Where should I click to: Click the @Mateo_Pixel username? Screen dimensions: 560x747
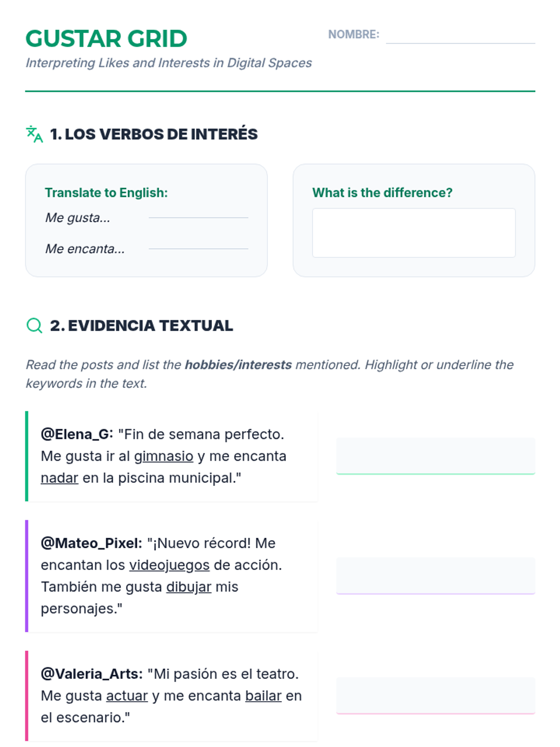[x=91, y=543]
